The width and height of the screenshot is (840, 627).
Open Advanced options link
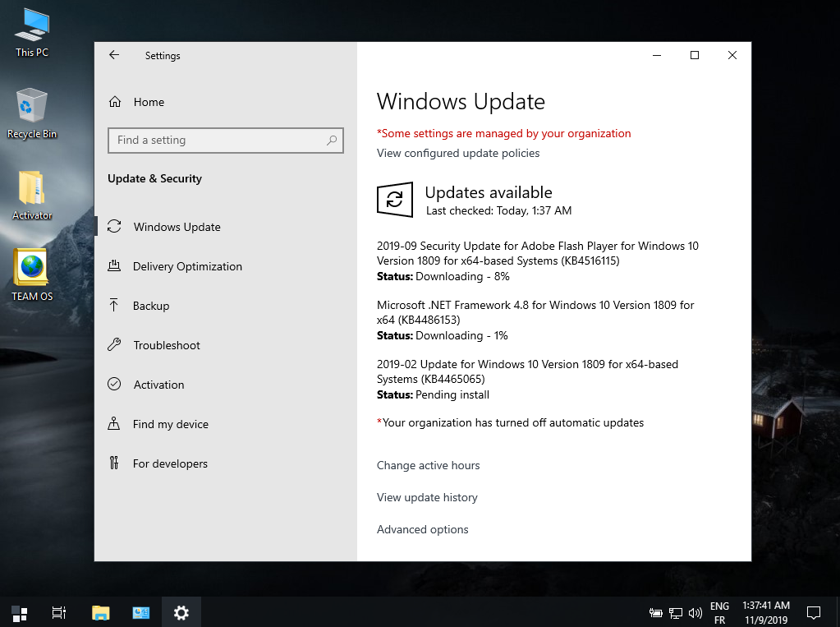[x=422, y=530]
